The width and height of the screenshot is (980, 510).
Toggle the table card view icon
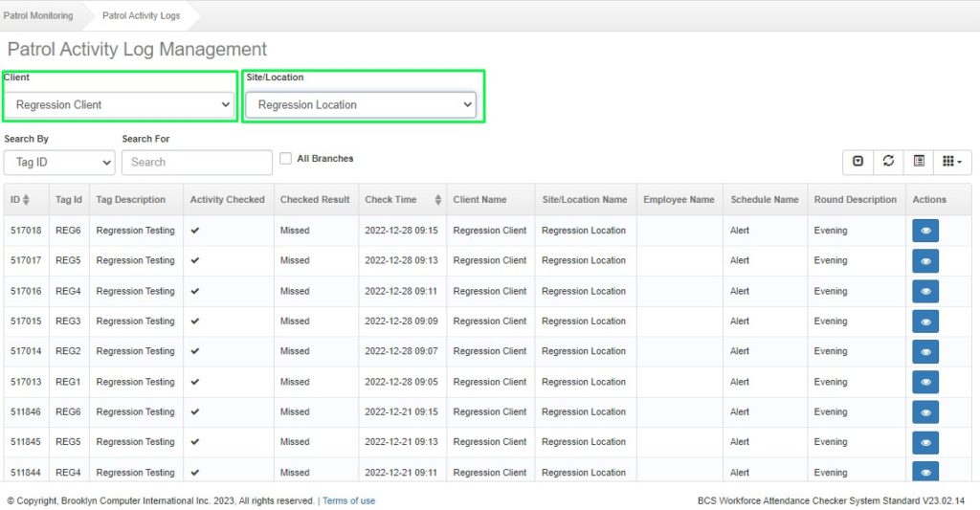[x=919, y=162]
